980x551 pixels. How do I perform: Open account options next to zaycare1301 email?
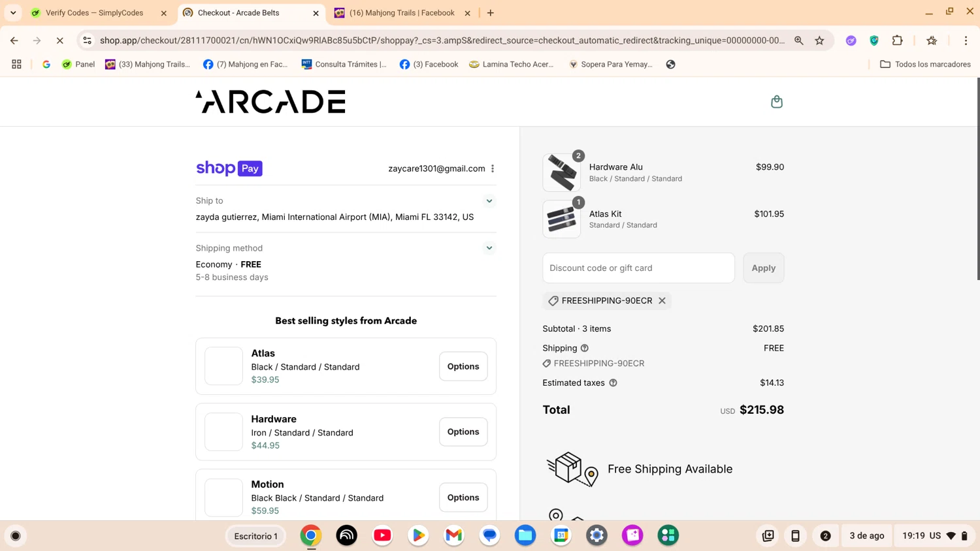click(493, 168)
